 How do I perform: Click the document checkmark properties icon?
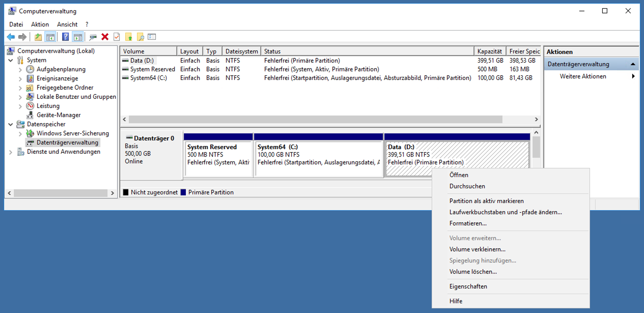pyautogui.click(x=117, y=37)
